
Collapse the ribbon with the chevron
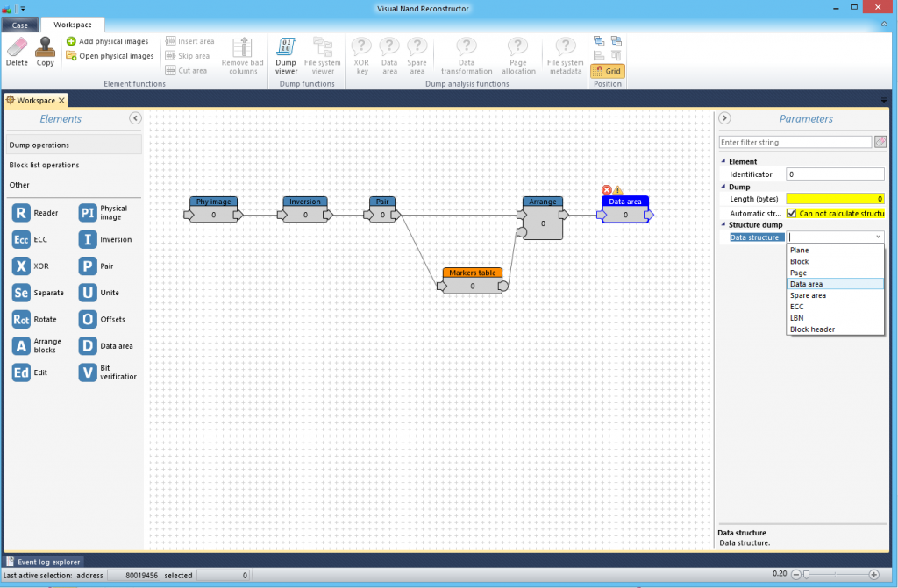coord(884,25)
